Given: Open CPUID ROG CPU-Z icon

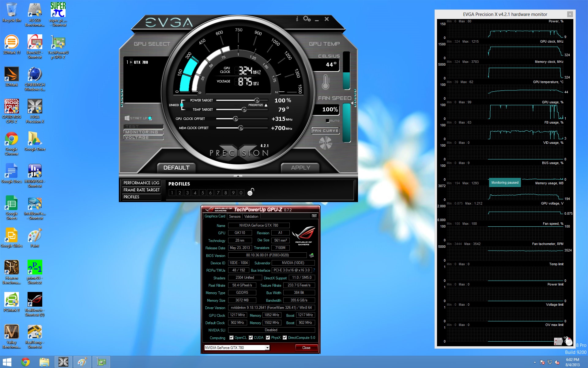Looking at the screenshot, I should click(12, 111).
